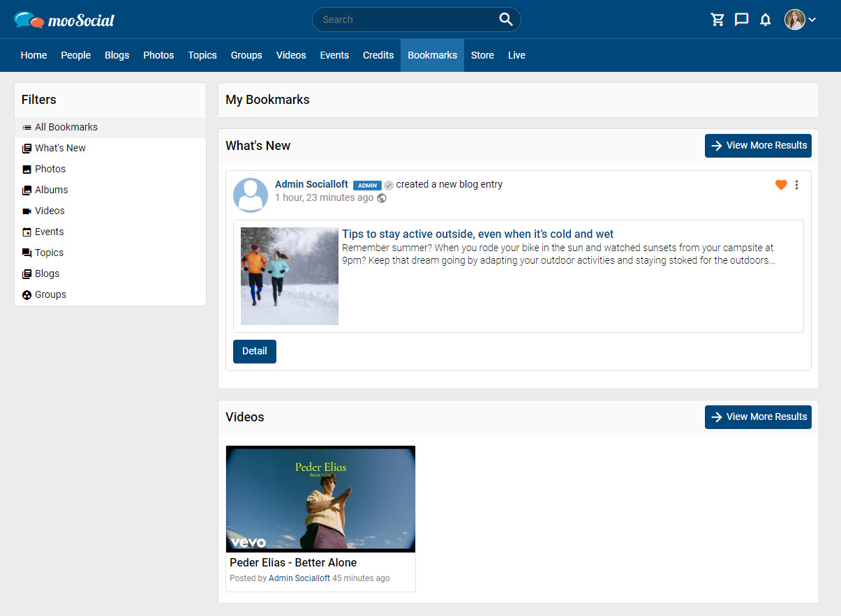Click the Events filter calendar icon

point(27,232)
